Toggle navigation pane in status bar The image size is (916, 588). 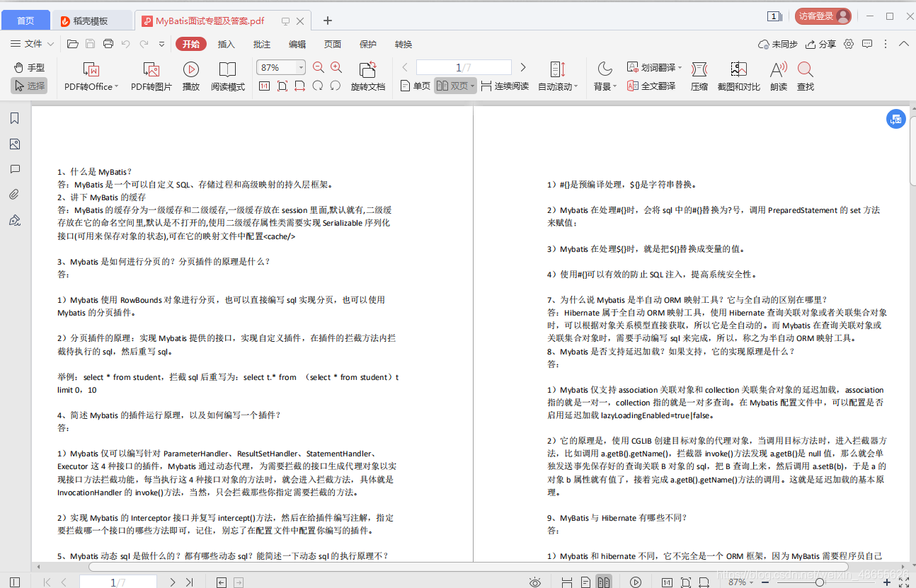[x=14, y=582]
